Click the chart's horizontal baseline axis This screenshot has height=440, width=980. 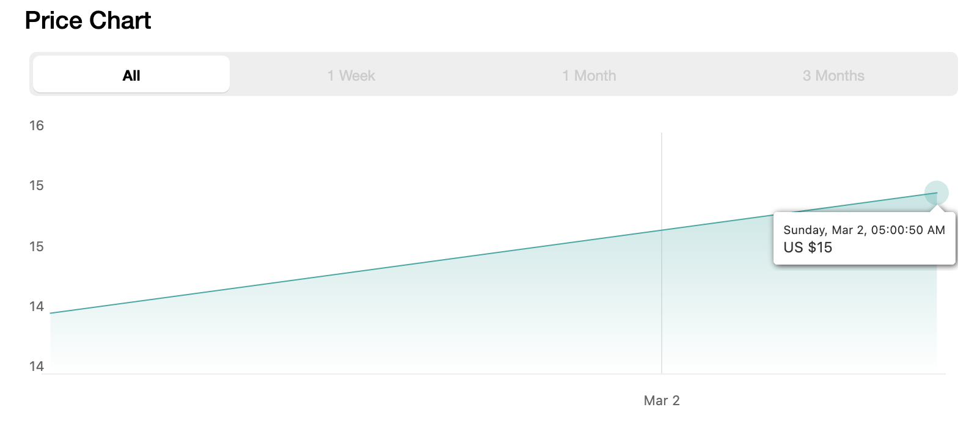coord(489,373)
